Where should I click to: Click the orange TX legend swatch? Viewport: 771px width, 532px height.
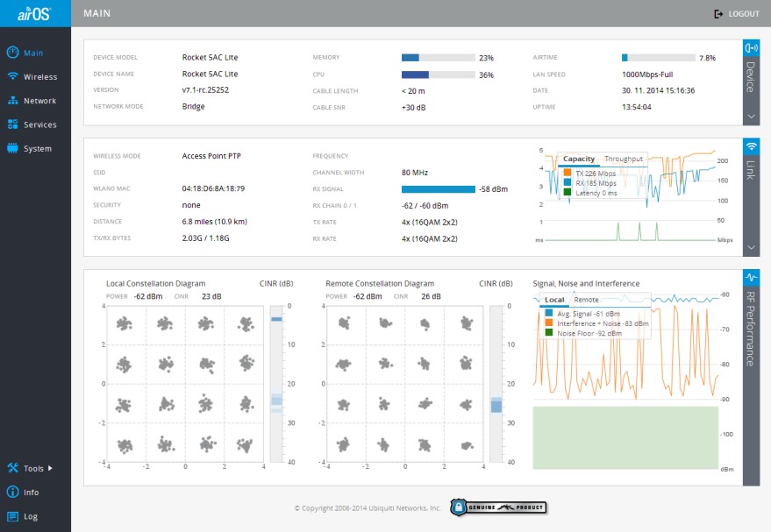tap(567, 173)
